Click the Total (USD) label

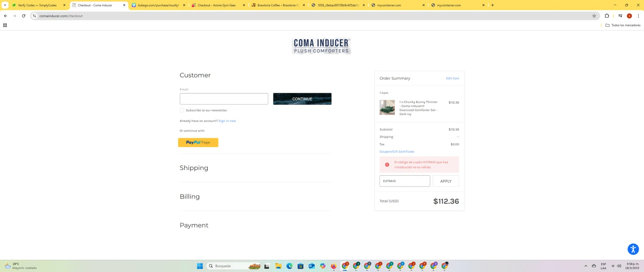(389, 201)
